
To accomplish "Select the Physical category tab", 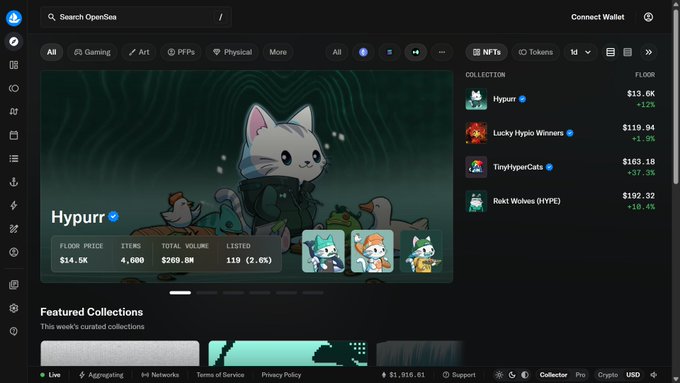I will (x=232, y=52).
